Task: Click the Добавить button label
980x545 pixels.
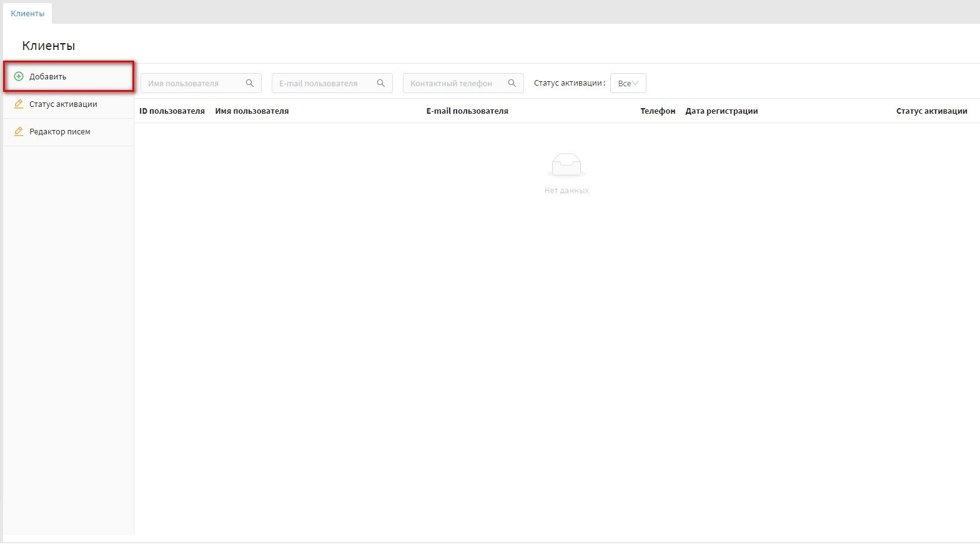Action: point(48,77)
